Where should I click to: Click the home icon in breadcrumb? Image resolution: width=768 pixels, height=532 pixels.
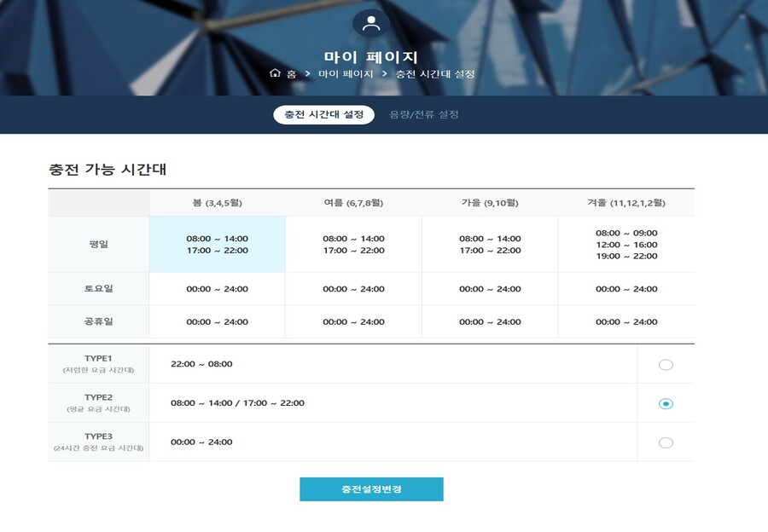click(275, 74)
